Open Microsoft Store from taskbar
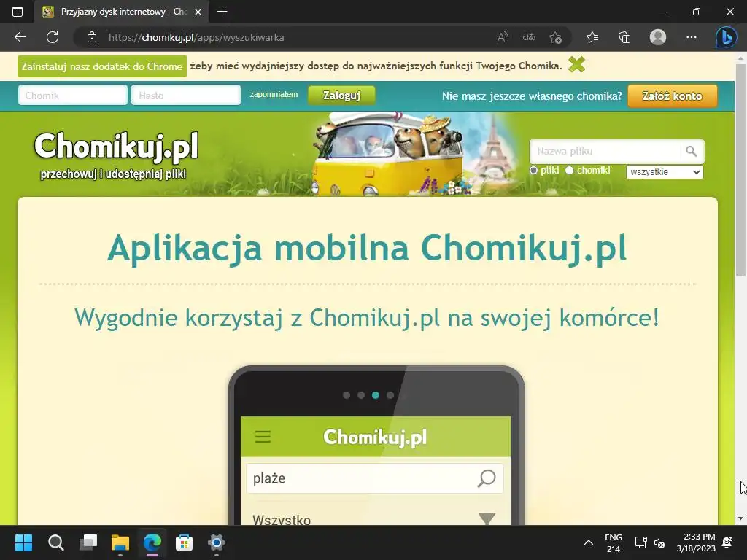The image size is (747, 560). pyautogui.click(x=184, y=542)
